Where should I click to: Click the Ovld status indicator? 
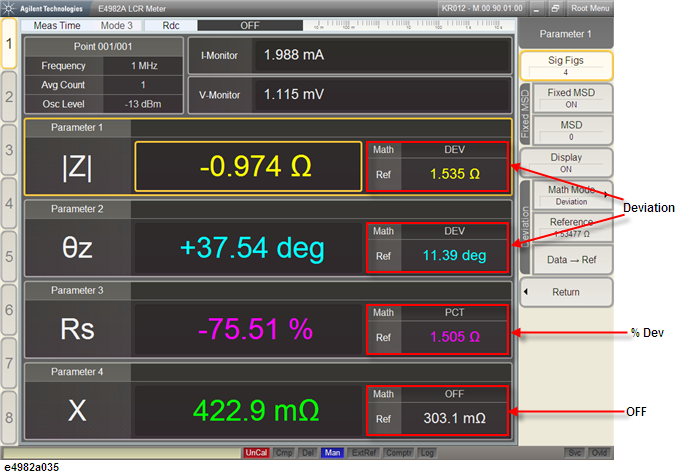pos(600,453)
